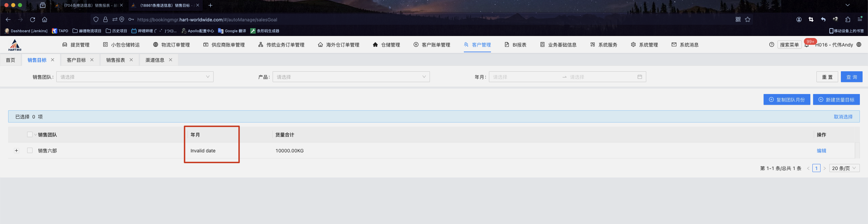Change the 20 条/页 page size

(844, 168)
